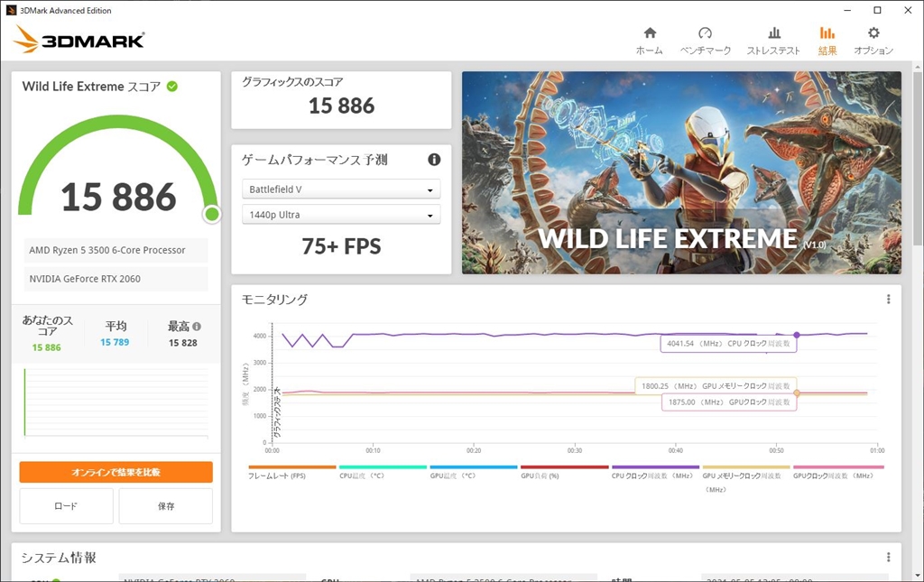
Task: Click the Wild Life Extreme banner image
Action: point(681,172)
